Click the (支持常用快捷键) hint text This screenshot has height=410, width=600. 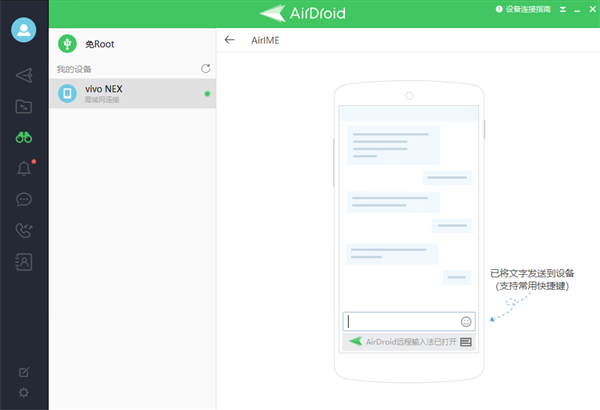click(x=532, y=286)
